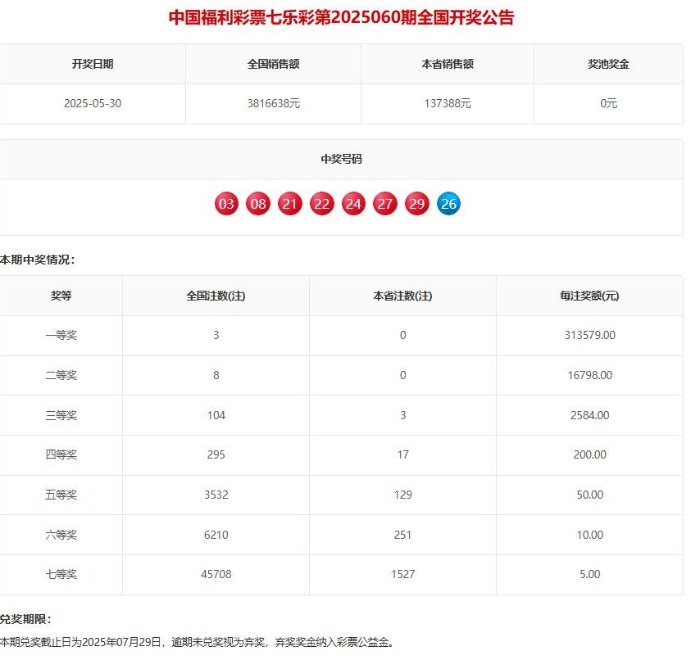
Task: Select the 三等奖 row label
Action: (x=61, y=415)
